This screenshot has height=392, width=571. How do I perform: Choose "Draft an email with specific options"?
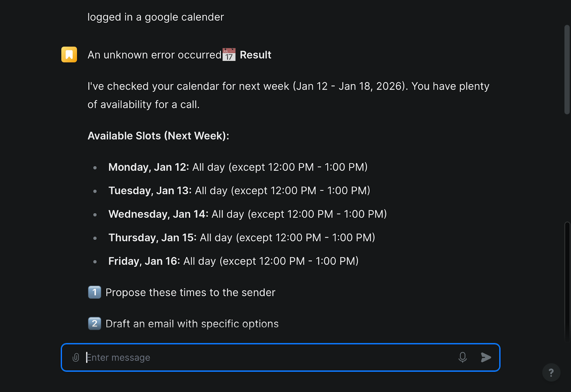(192, 324)
